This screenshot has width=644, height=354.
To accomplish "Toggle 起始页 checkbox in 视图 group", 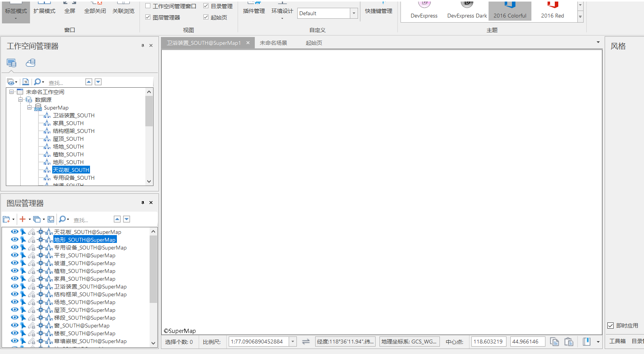I will pyautogui.click(x=206, y=17).
